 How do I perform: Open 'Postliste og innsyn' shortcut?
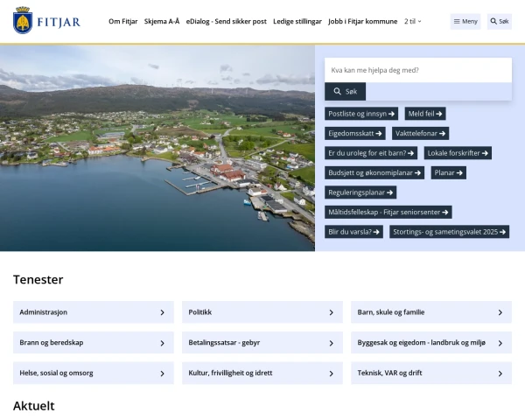[x=361, y=114]
